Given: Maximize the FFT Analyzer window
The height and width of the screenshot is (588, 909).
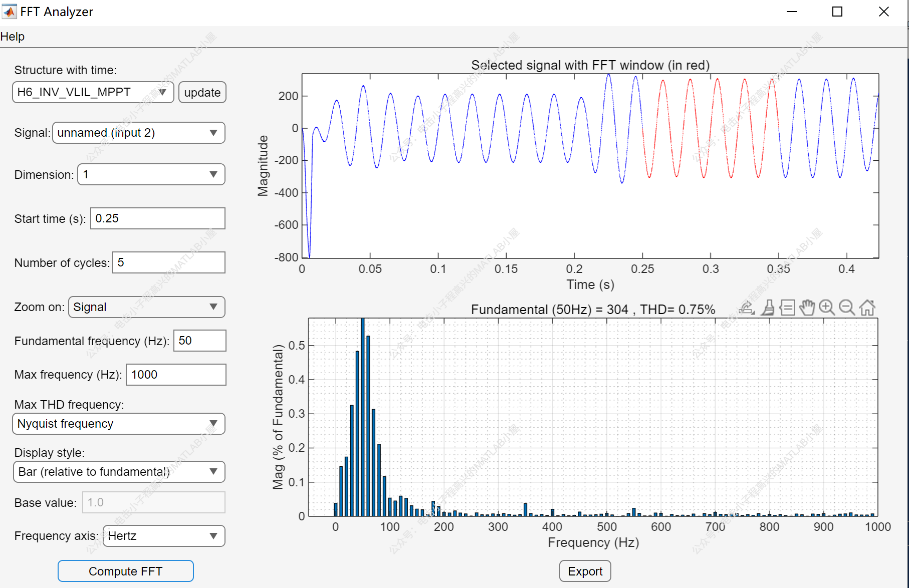Looking at the screenshot, I should 837,12.
